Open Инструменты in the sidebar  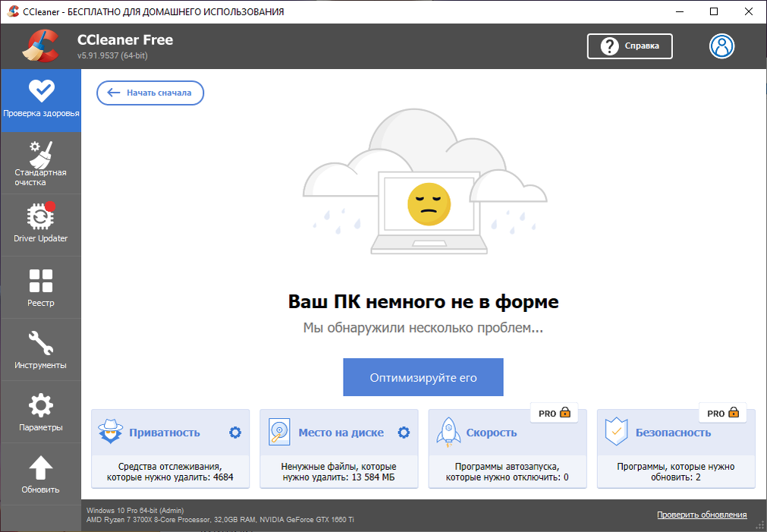click(41, 349)
